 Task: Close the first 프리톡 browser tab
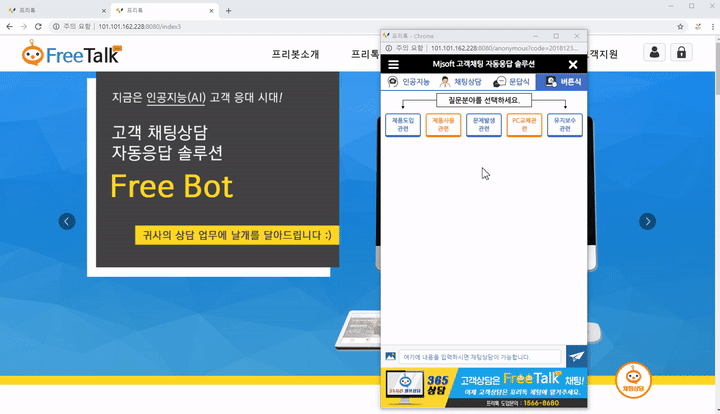pos(103,11)
